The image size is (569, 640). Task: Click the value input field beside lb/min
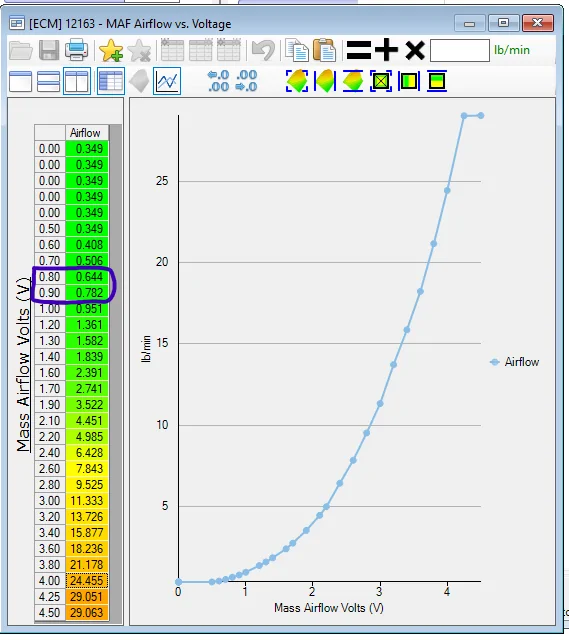click(460, 51)
